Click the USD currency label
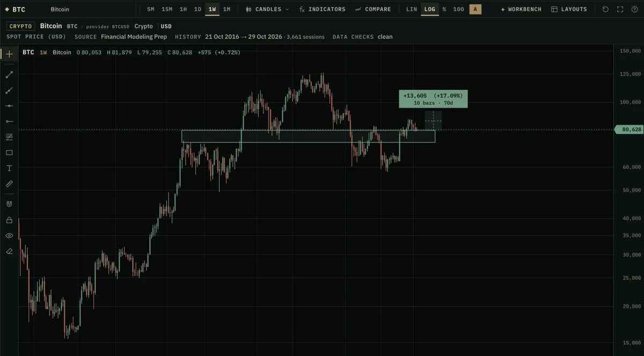 [x=166, y=26]
